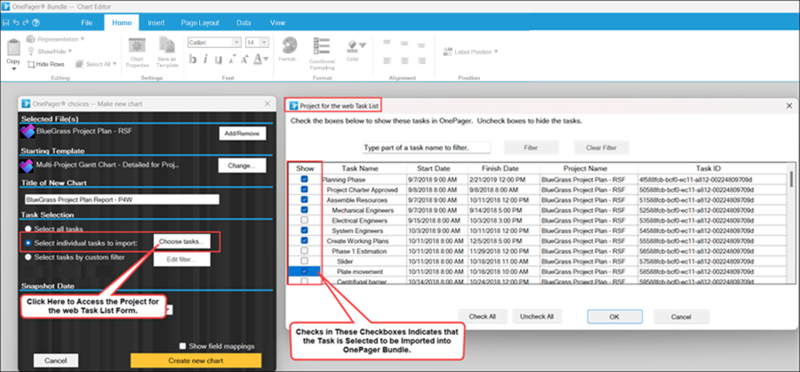This screenshot has width=800, height=372.
Task: Choose 'Select tasks by custom filter' radio
Action: (29, 258)
